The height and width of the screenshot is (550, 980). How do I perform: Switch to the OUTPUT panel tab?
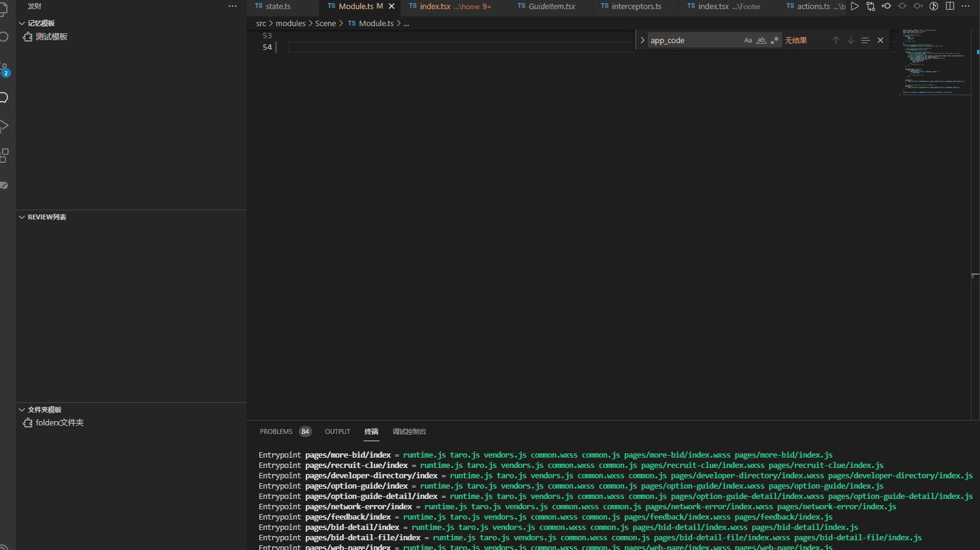pos(338,431)
